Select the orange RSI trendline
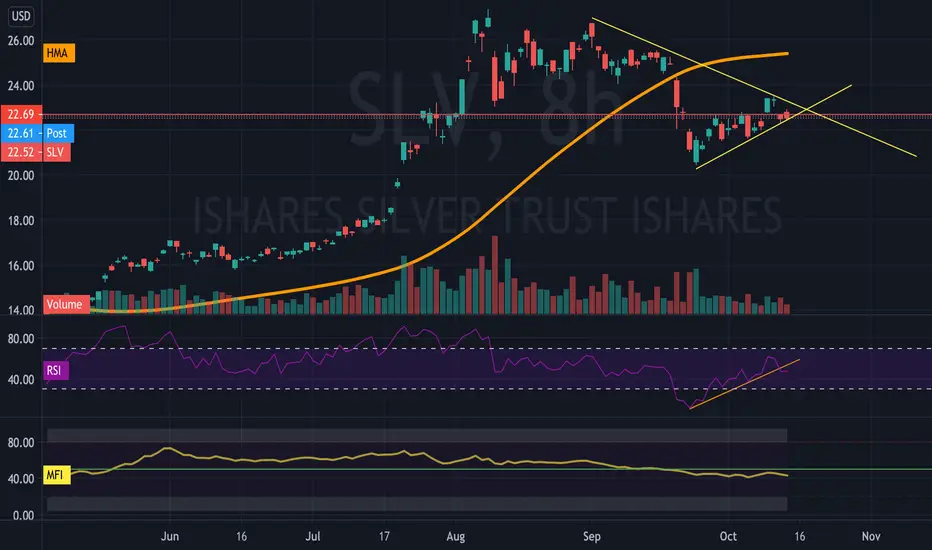The width and height of the screenshot is (932, 550). pyautogui.click(x=744, y=384)
